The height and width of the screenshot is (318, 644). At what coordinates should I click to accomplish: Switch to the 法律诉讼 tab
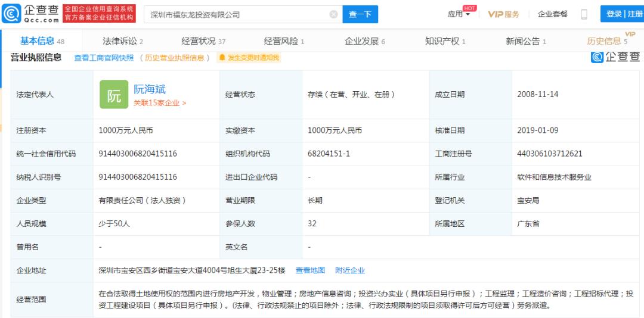pos(123,41)
